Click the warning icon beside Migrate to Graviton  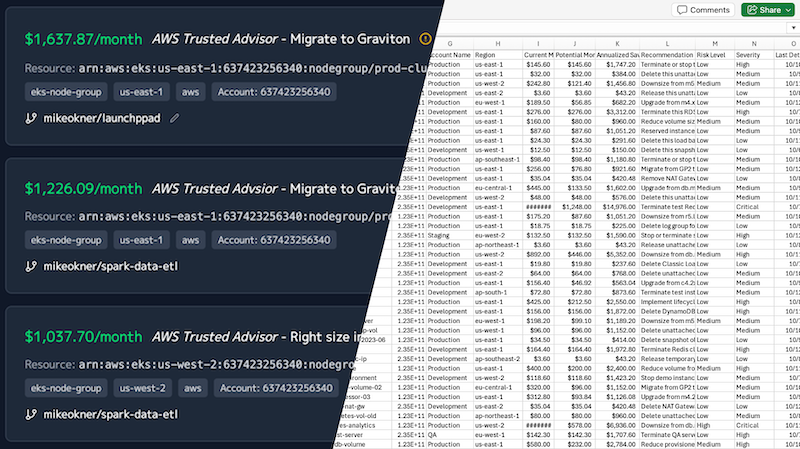tap(426, 39)
